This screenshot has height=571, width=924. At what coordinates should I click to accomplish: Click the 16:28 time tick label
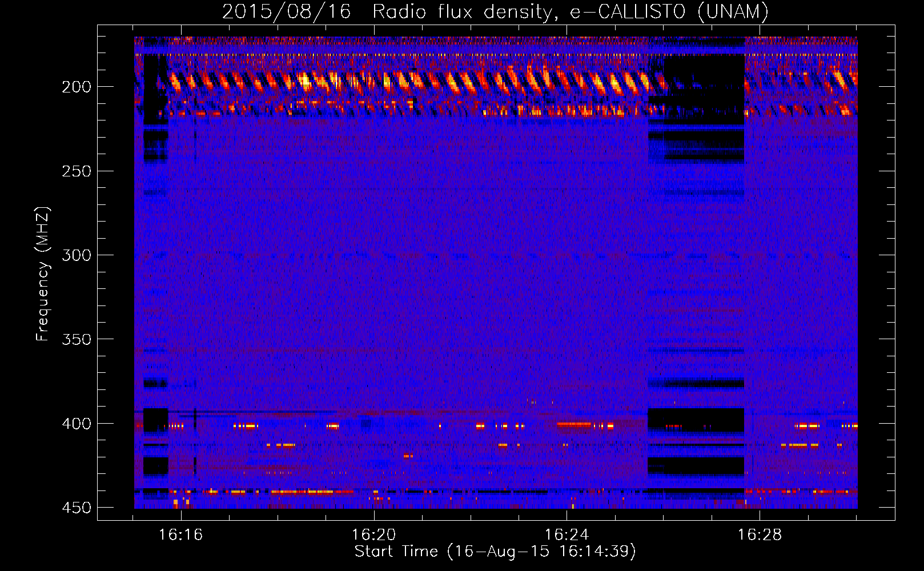760,534
